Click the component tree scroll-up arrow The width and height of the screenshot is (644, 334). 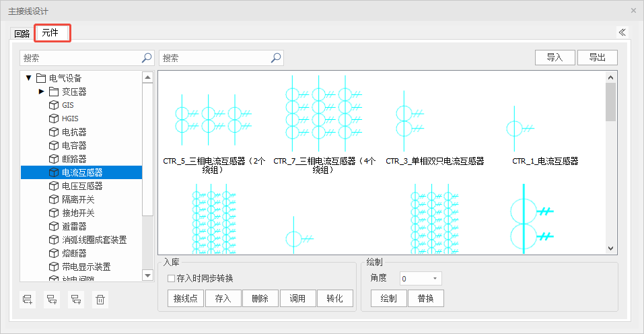147,77
